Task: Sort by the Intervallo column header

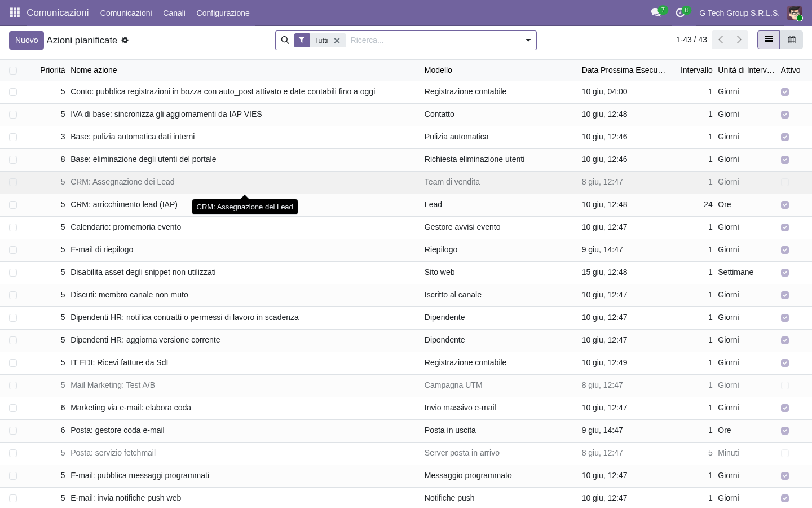Action: [x=696, y=70]
